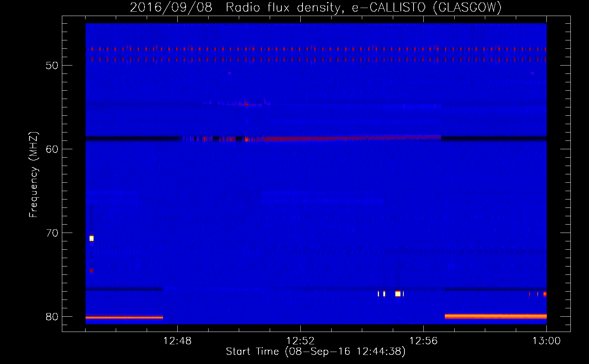Click the 12:48 time tick label
This screenshot has height=364, width=589.
click(177, 341)
